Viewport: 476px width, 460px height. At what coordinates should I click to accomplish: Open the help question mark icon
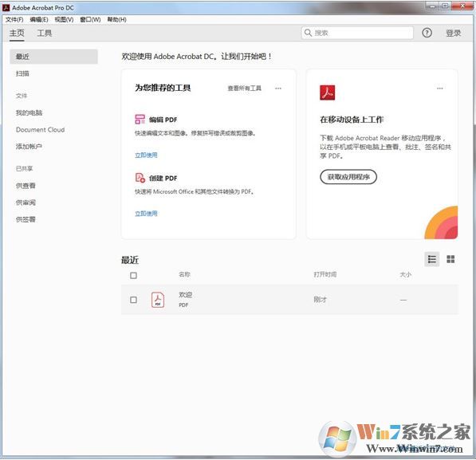[427, 33]
